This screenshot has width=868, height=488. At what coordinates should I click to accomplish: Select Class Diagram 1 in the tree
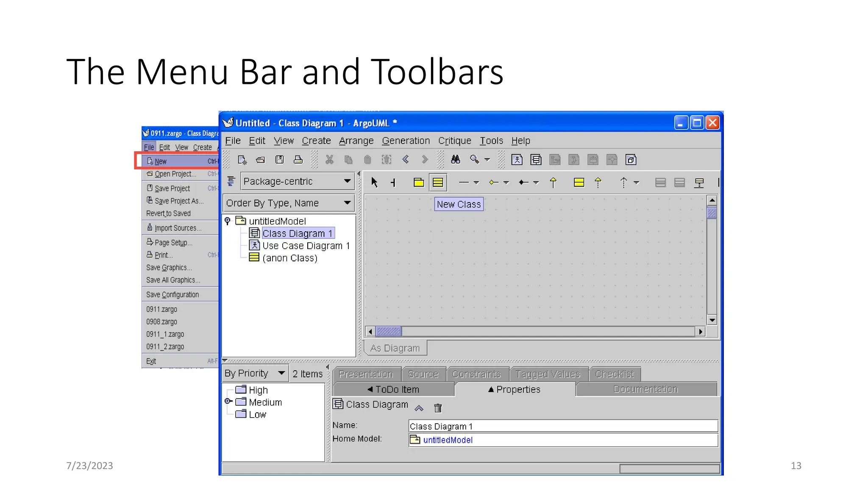(x=298, y=233)
